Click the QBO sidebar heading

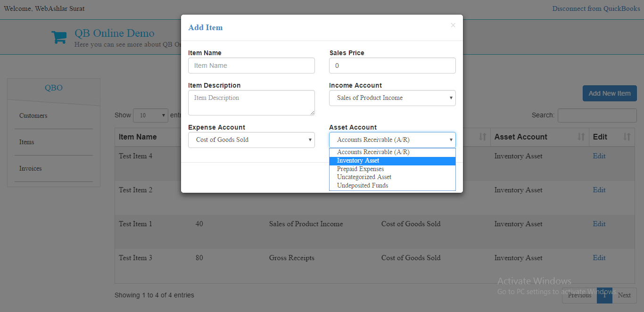click(54, 88)
